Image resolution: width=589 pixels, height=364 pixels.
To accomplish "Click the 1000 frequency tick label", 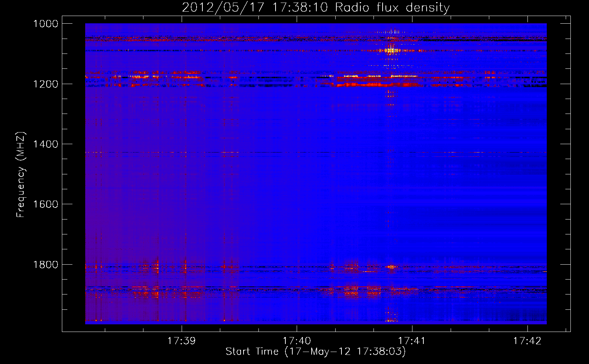I will [46, 24].
